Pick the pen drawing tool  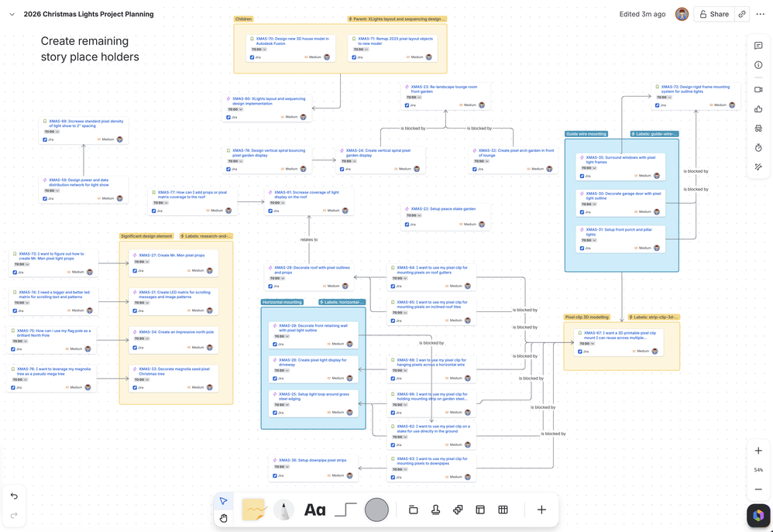(x=283, y=510)
